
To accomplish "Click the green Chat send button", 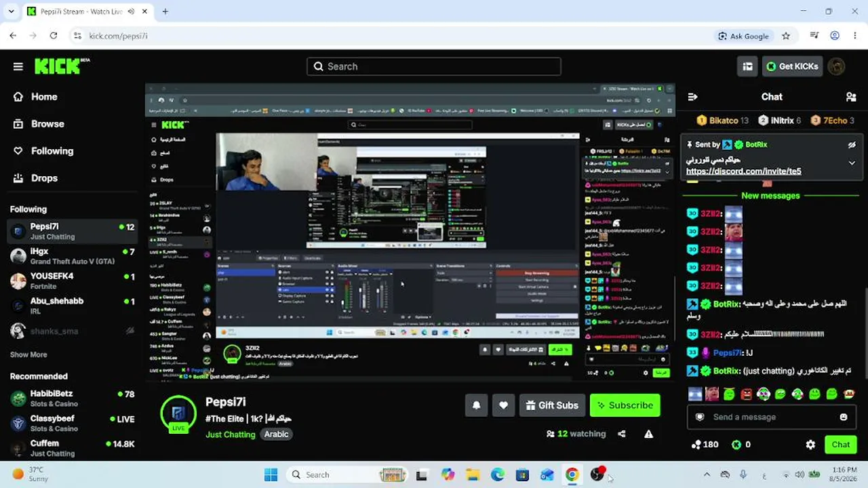I will [x=841, y=445].
